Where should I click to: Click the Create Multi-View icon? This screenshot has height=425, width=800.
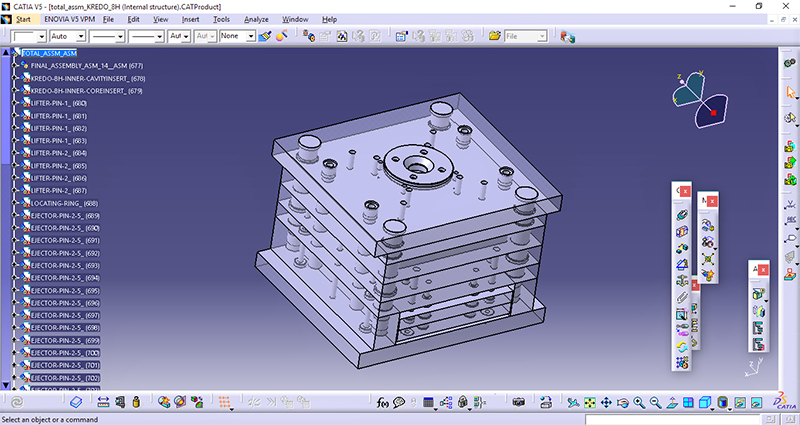(x=688, y=403)
